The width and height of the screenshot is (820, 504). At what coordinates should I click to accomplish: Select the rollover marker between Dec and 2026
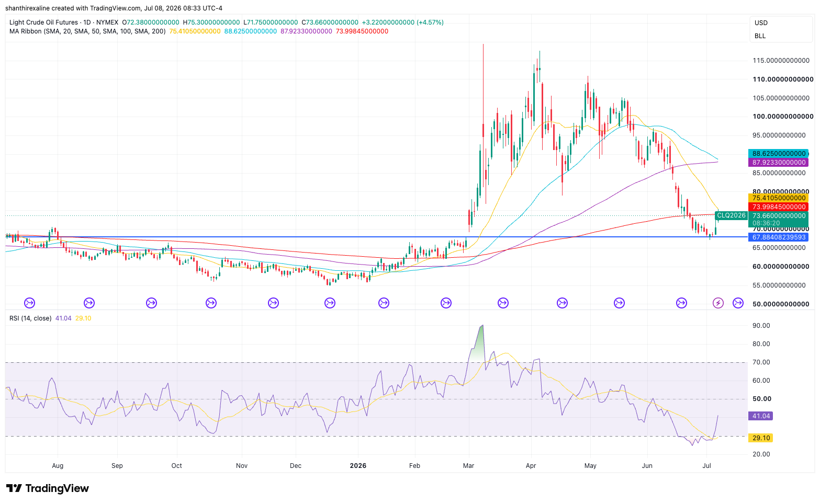330,303
